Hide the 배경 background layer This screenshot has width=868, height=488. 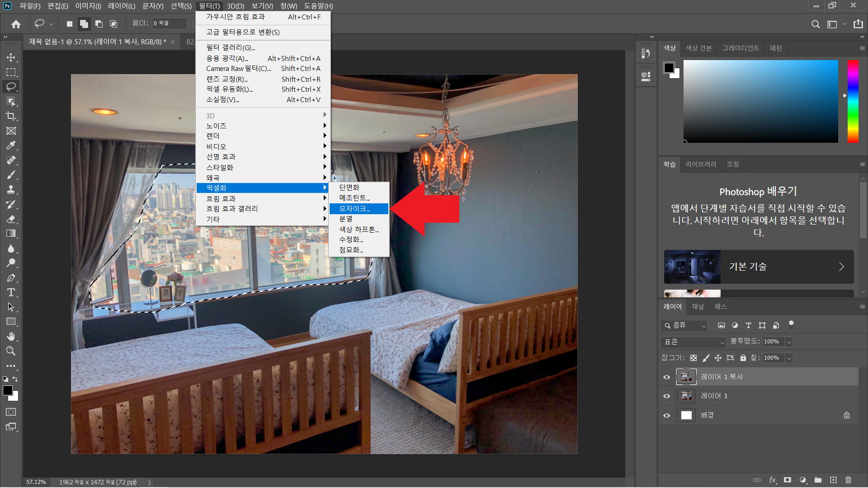pos(666,415)
